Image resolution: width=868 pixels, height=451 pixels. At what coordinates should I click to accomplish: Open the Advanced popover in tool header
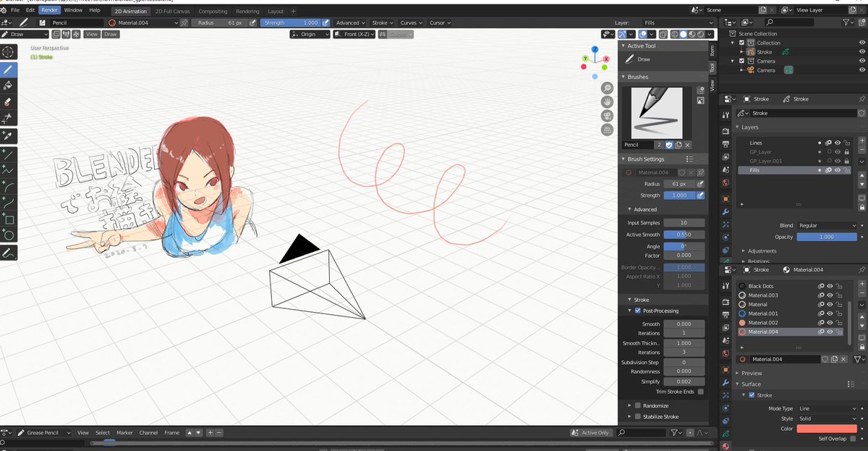click(x=350, y=23)
